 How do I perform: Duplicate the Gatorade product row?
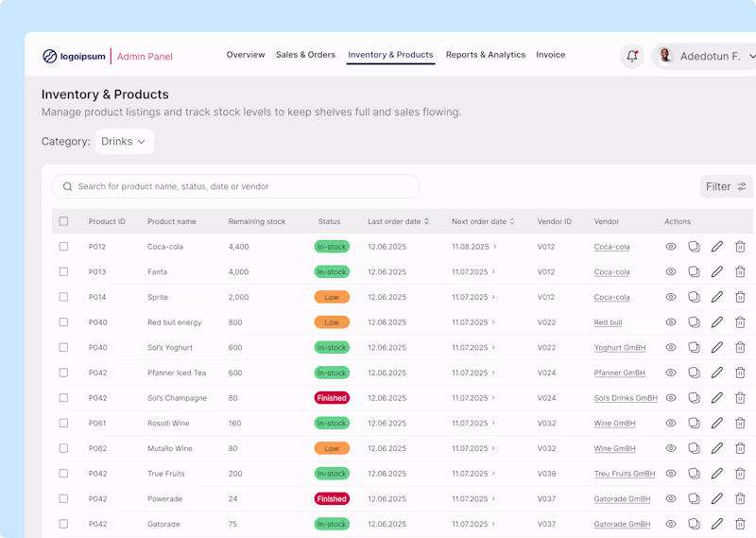tap(694, 524)
